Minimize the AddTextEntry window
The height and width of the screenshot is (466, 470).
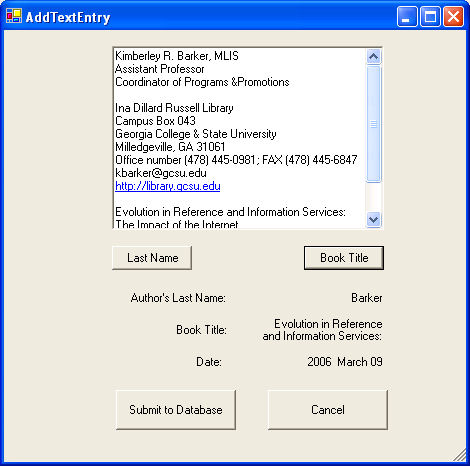407,16
